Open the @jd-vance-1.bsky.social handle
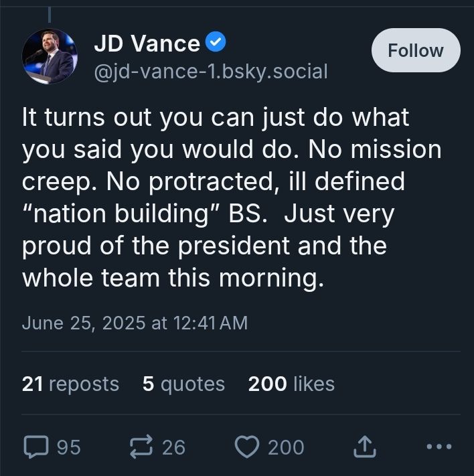The width and height of the screenshot is (474, 476). tap(211, 72)
